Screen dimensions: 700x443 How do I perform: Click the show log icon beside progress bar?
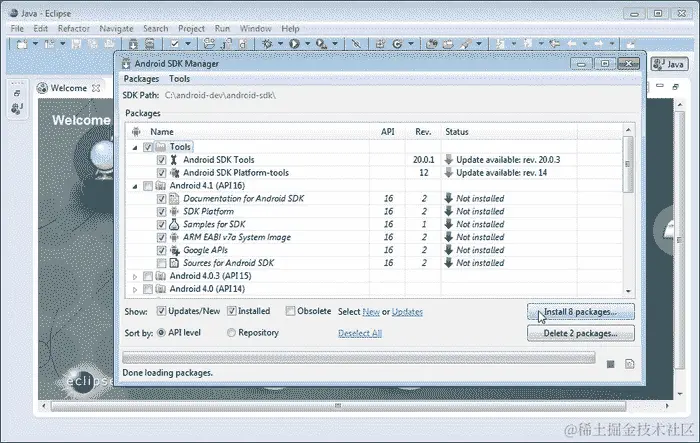tap(629, 364)
